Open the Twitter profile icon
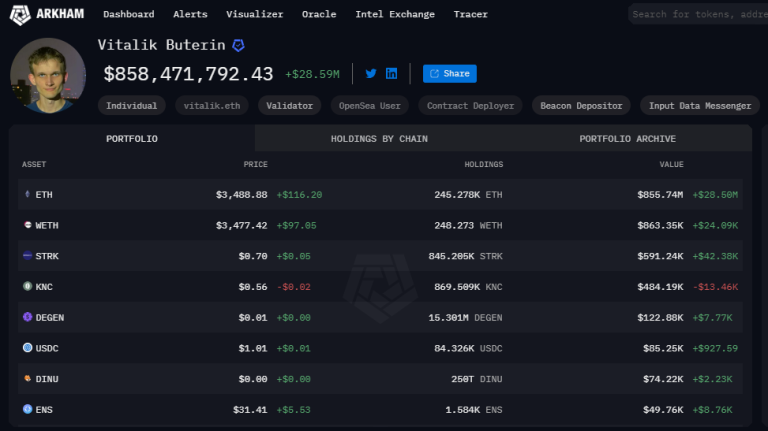This screenshot has height=431, width=768. tap(371, 73)
